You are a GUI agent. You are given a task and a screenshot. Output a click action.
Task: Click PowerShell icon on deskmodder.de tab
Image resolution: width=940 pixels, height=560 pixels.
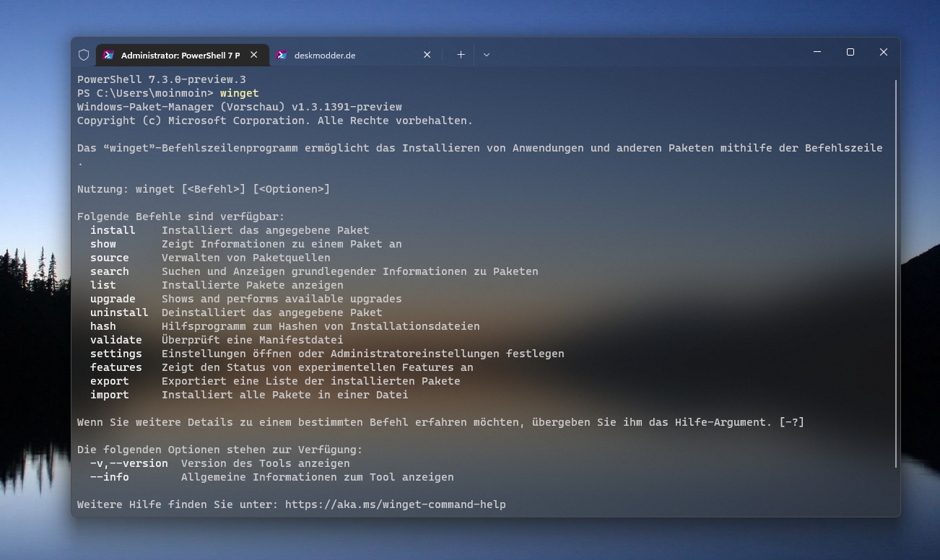[282, 55]
